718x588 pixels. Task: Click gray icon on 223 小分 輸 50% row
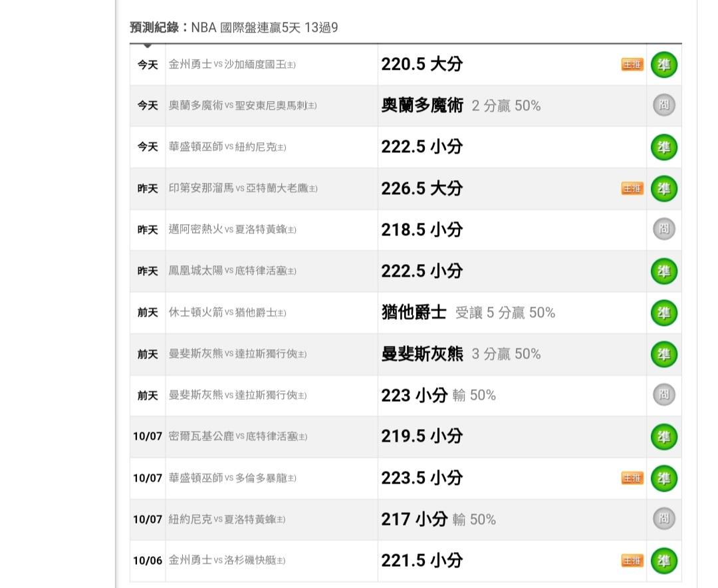click(x=663, y=395)
